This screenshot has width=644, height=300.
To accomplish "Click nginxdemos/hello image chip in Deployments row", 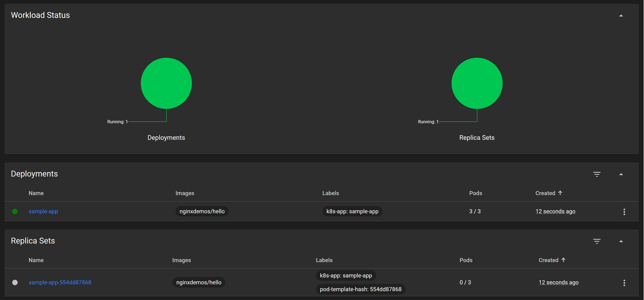I will [202, 211].
